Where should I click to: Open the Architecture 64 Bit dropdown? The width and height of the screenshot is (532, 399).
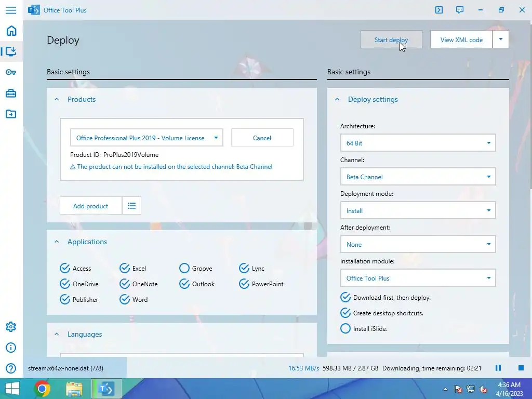(418, 143)
